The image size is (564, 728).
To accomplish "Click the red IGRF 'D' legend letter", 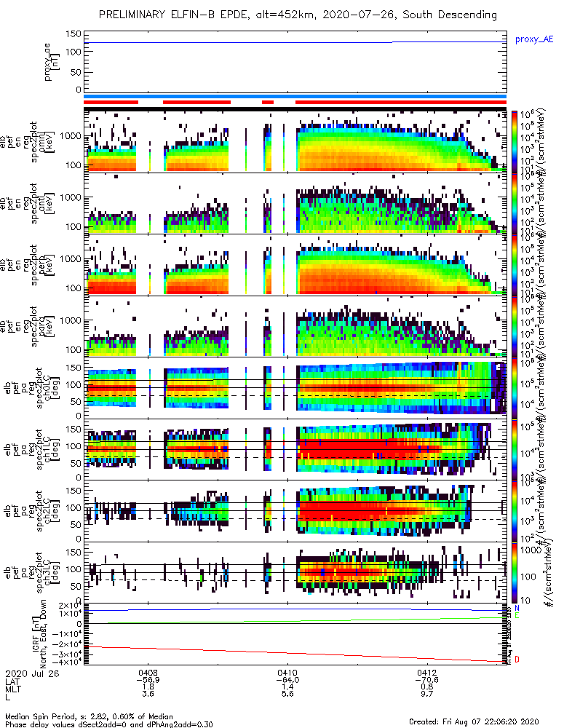I will coord(517,660).
